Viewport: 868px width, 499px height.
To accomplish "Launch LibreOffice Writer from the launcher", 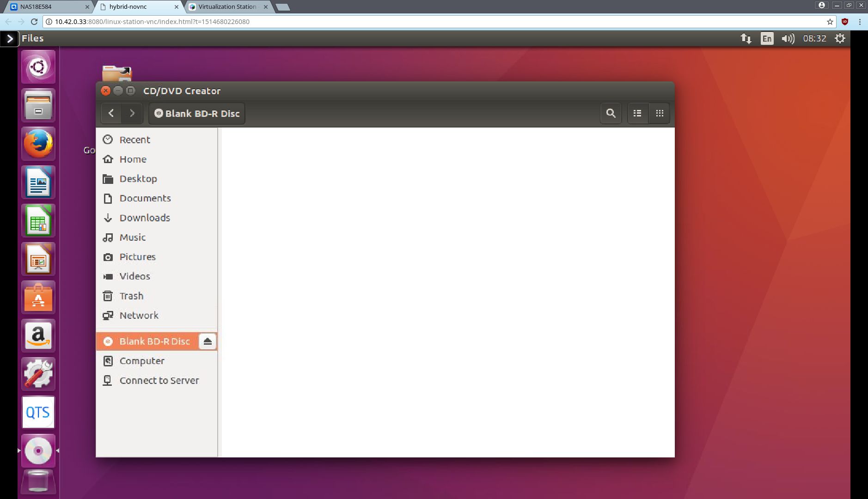I will coord(38,182).
